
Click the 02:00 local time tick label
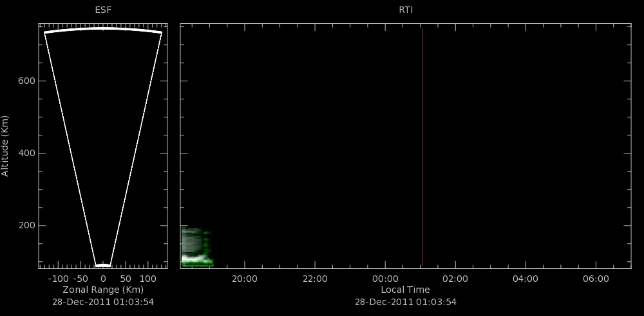tap(455, 279)
